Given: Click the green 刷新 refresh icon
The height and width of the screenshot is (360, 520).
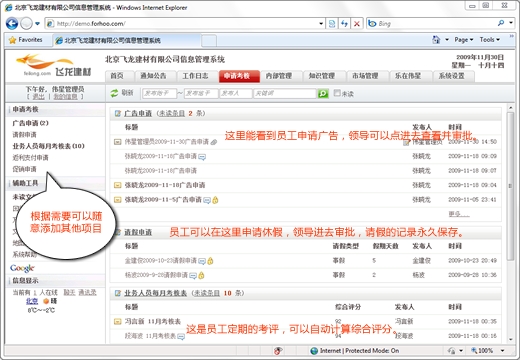Looking at the screenshot, I should click(114, 93).
